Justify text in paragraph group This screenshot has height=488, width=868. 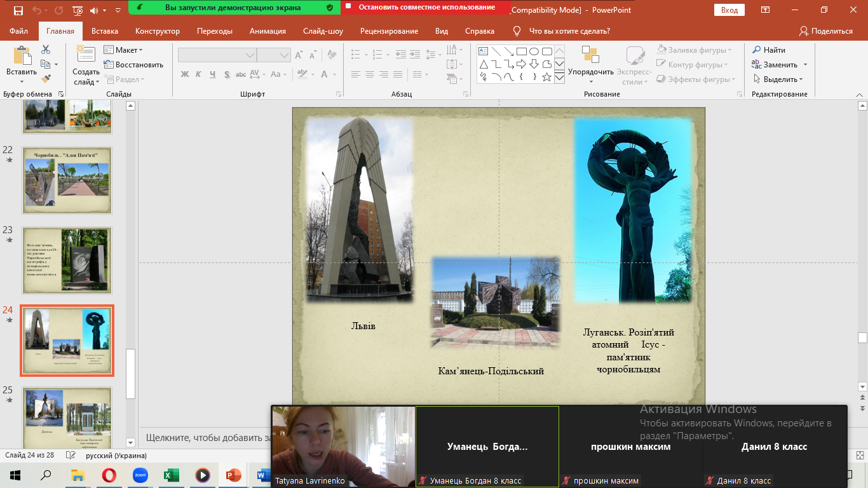point(398,74)
